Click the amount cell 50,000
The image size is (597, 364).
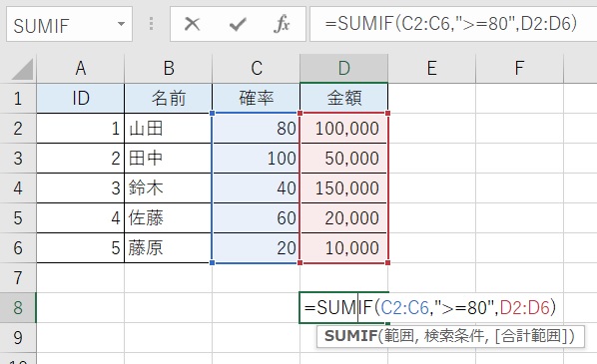[343, 159]
